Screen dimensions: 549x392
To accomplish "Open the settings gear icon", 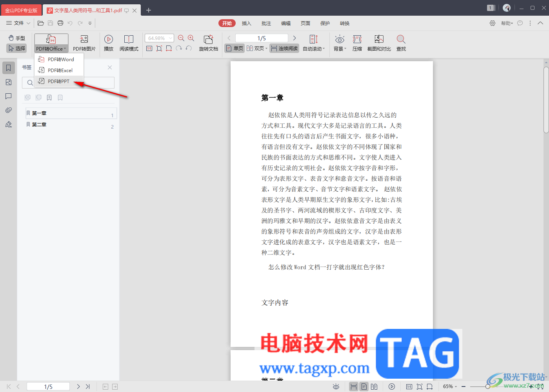I will pos(493,23).
